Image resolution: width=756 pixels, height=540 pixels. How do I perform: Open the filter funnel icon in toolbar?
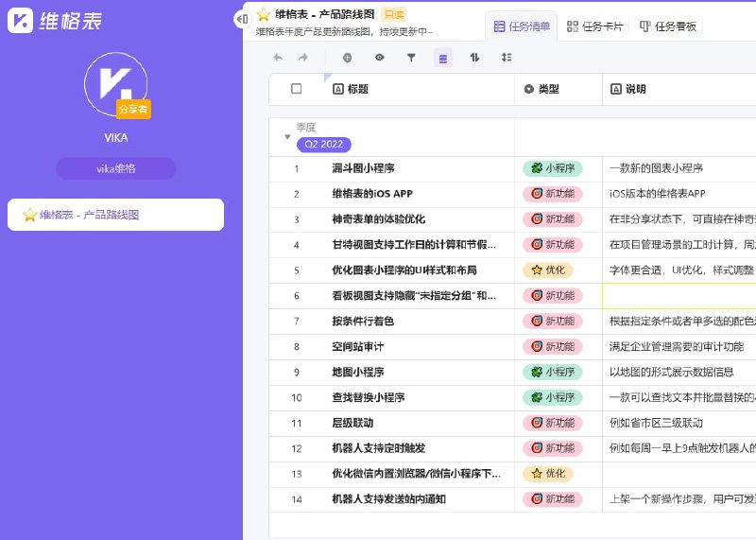pyautogui.click(x=411, y=58)
